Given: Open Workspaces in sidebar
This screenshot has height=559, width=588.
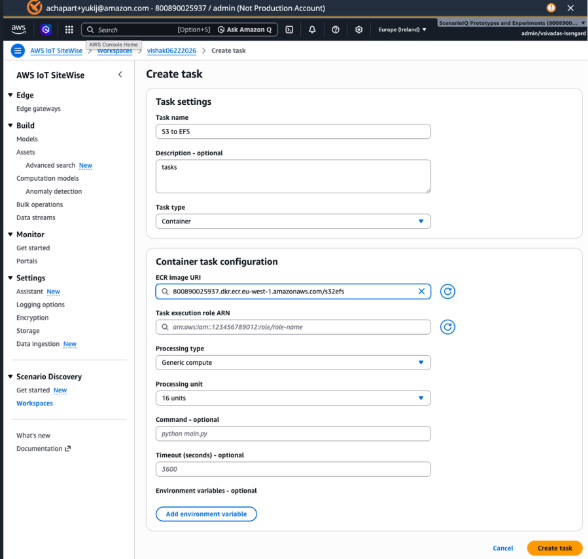Looking at the screenshot, I should point(34,404).
